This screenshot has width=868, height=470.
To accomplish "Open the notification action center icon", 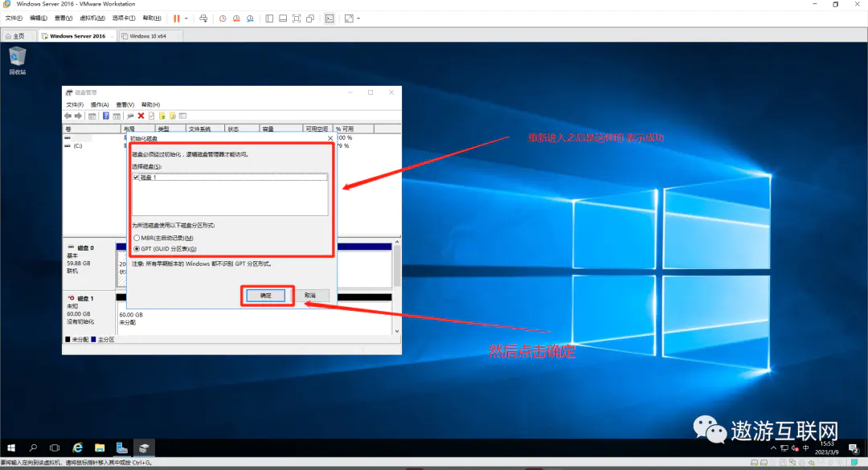I will pyautogui.click(x=853, y=448).
